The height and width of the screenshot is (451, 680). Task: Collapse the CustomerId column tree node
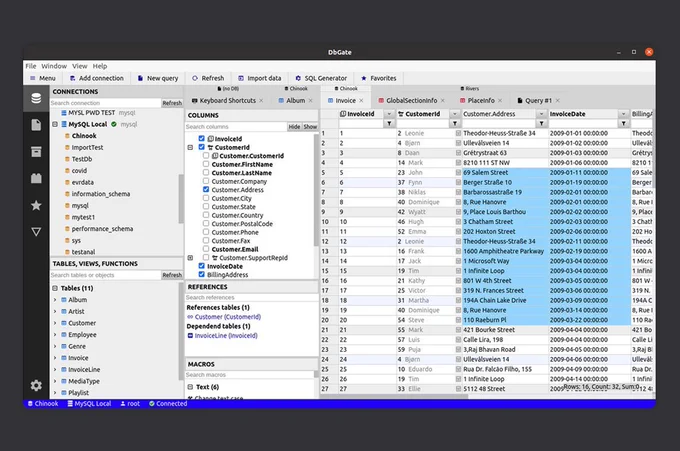click(190, 147)
